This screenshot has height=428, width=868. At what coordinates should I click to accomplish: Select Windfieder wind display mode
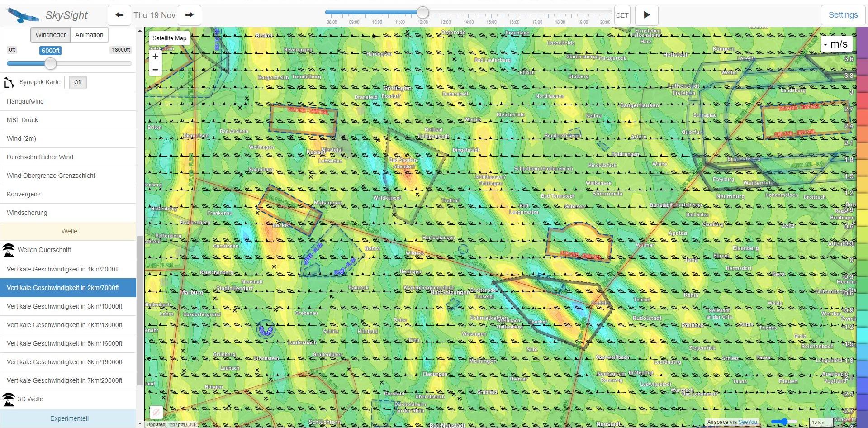pos(51,35)
